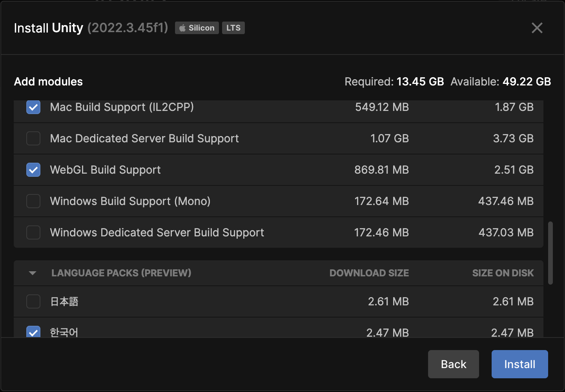Enable Mac Dedicated Server Build Support
Image resolution: width=565 pixels, height=392 pixels.
pos(33,138)
